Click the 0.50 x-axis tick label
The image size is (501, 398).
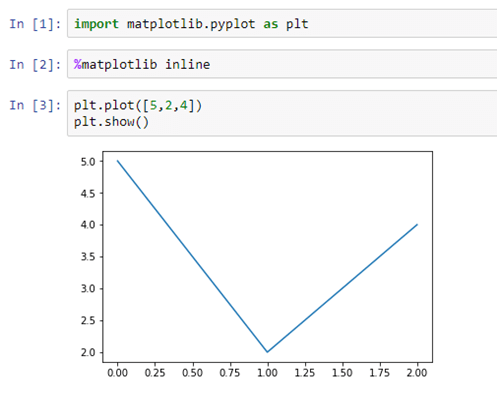[x=192, y=372]
